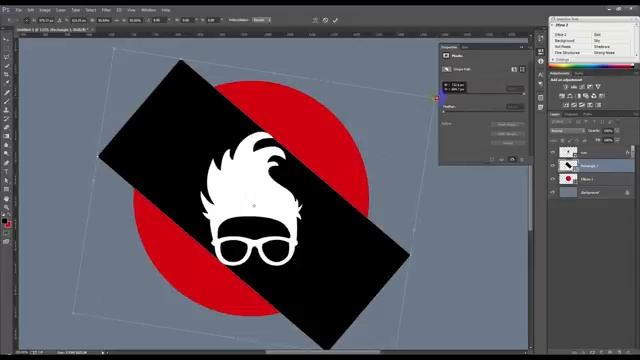Image resolution: width=640 pixels, height=360 pixels.
Task: Add Invert adjustment from Adjustments panel
Action: (566, 105)
